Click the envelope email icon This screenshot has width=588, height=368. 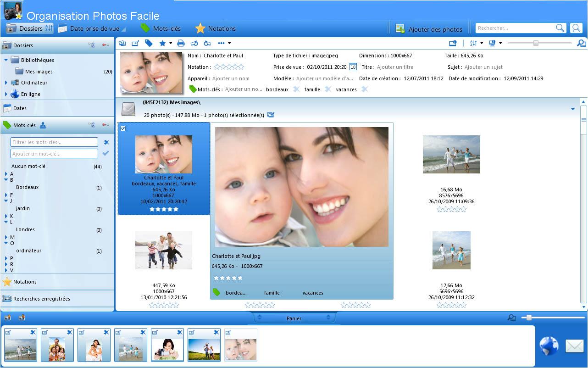click(574, 346)
